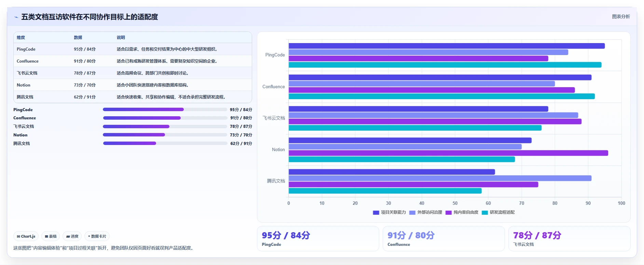The image size is (644, 265).
Task: Click the Notion label on the chart axis
Action: point(278,150)
